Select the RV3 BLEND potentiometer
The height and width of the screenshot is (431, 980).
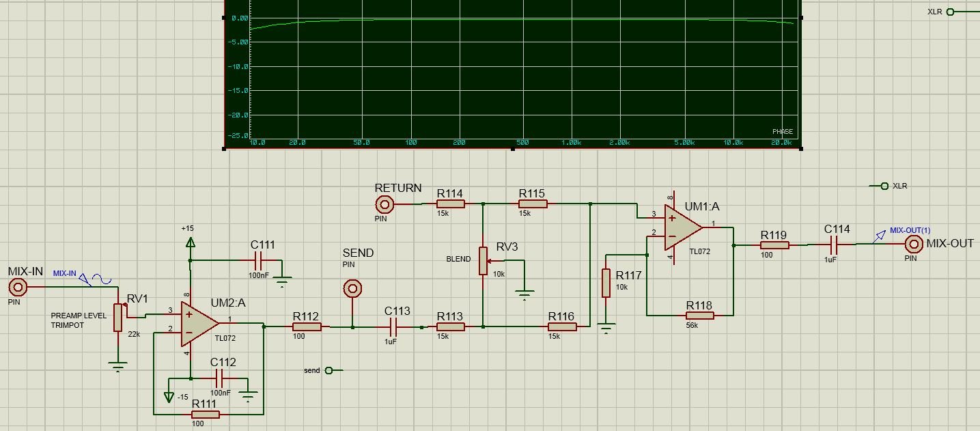(484, 260)
